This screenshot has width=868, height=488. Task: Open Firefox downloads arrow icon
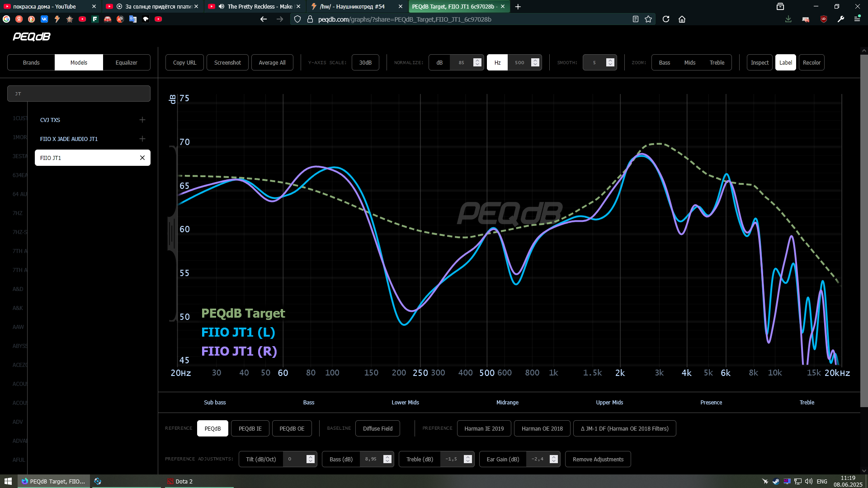[x=788, y=19]
